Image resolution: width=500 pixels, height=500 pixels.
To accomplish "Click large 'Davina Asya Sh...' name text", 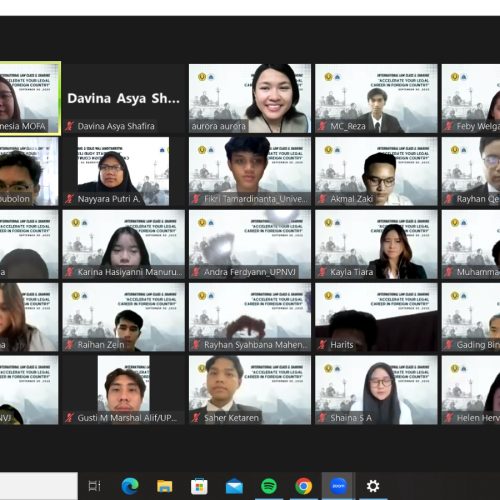I will (123, 98).
